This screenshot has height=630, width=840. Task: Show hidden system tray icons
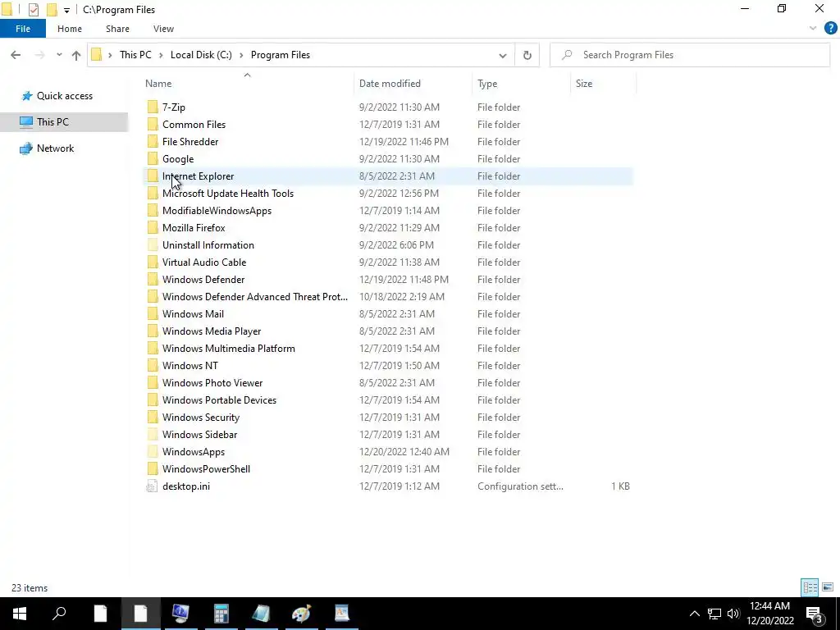pos(694,614)
